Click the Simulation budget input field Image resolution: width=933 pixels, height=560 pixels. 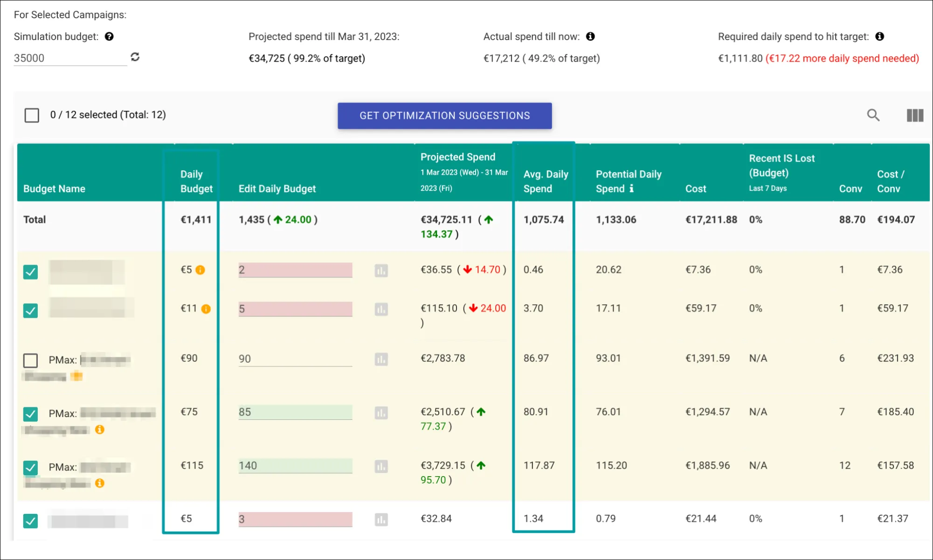point(70,58)
